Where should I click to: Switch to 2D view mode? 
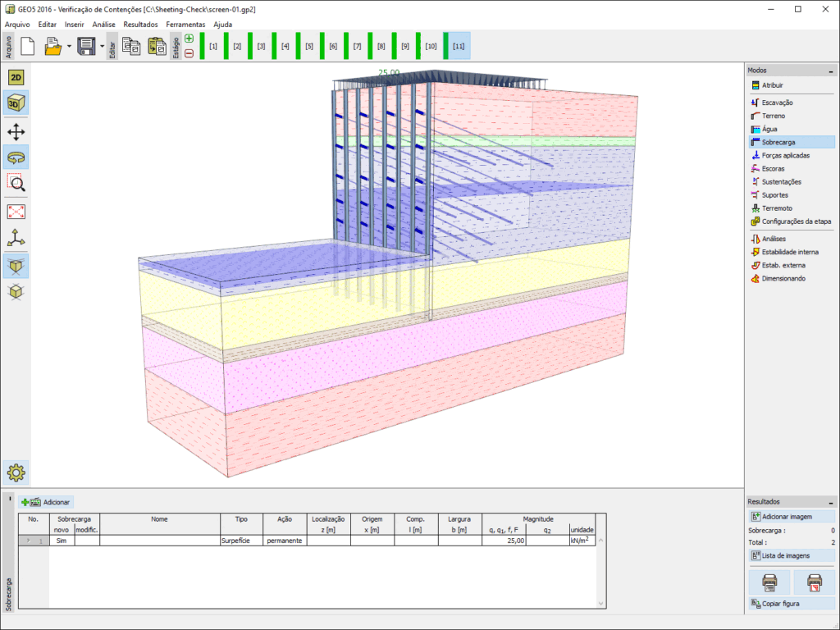pyautogui.click(x=16, y=78)
